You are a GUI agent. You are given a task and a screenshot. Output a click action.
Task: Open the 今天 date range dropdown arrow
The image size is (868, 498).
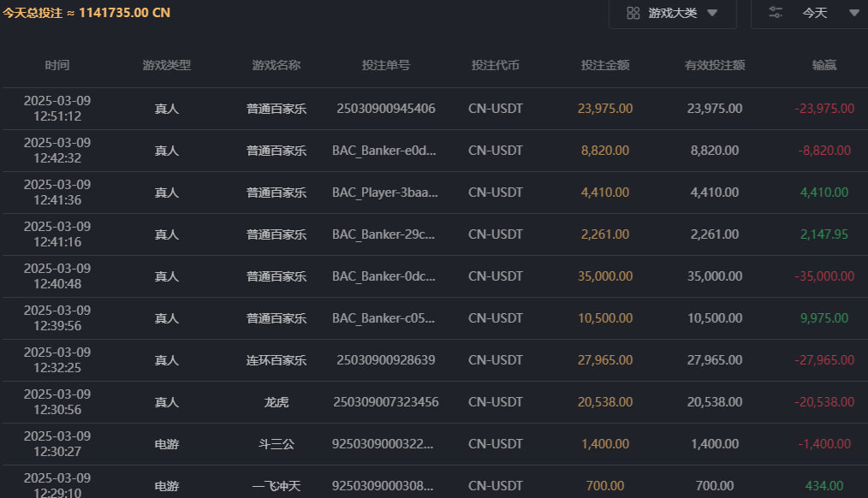tap(853, 13)
